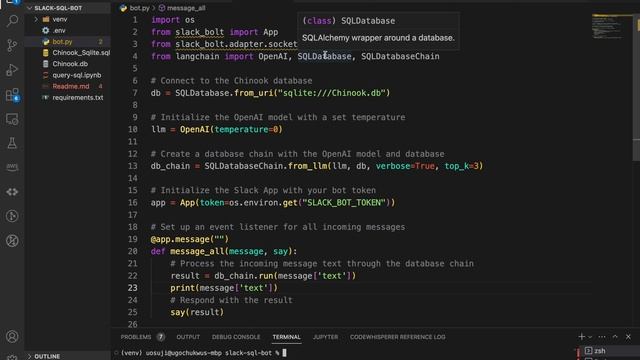Screen dimensions: 640x360
Task: Select the TERMINAL panel tab
Action: 287,337
